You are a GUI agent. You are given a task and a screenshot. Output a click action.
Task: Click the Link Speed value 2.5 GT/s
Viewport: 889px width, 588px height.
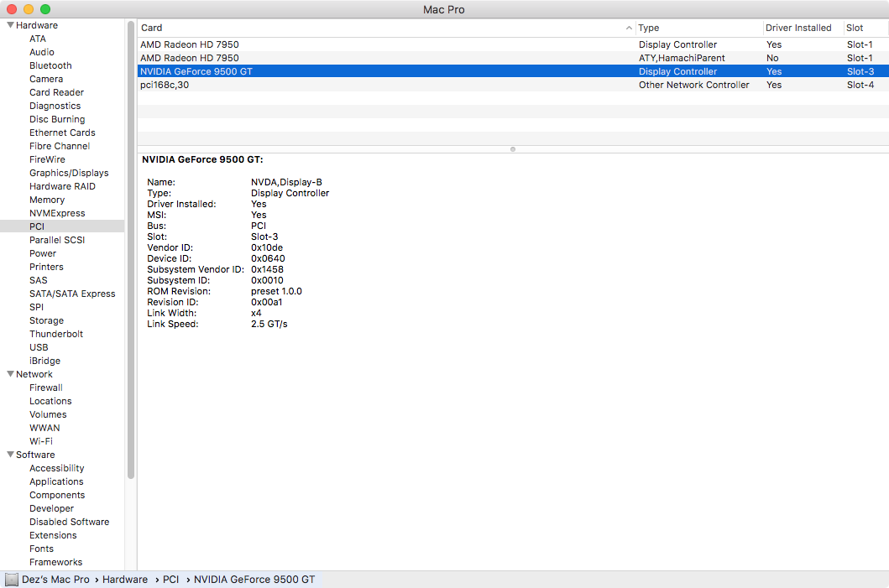[269, 324]
